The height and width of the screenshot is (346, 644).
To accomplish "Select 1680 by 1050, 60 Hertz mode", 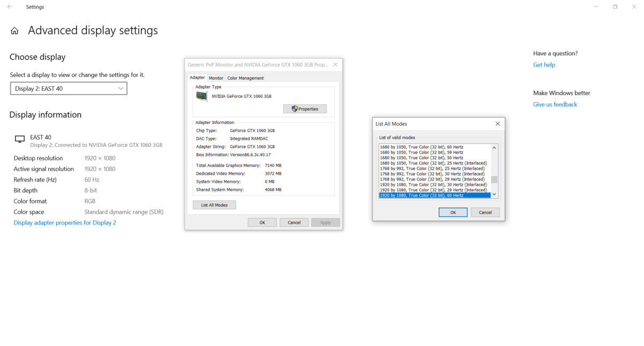I will tap(435, 147).
